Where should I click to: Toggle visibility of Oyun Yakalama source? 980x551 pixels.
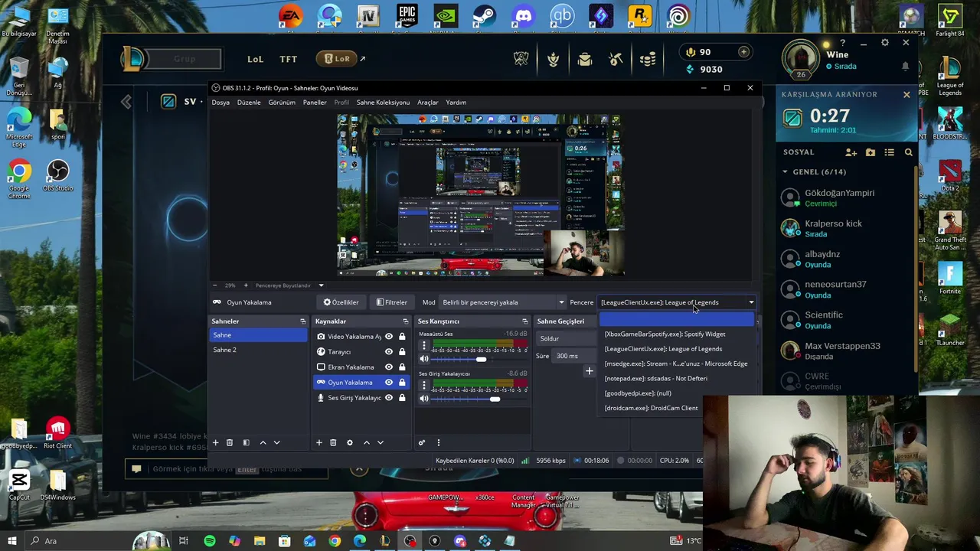coord(389,383)
